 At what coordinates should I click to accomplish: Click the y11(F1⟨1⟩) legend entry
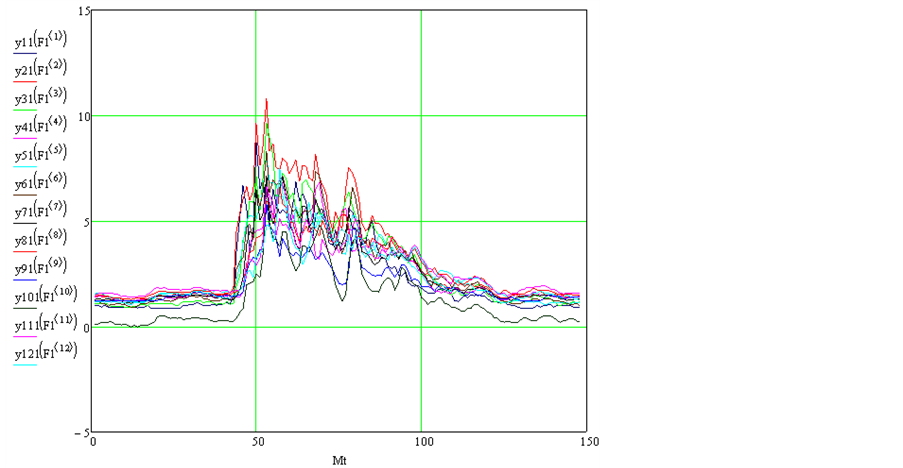(39, 42)
